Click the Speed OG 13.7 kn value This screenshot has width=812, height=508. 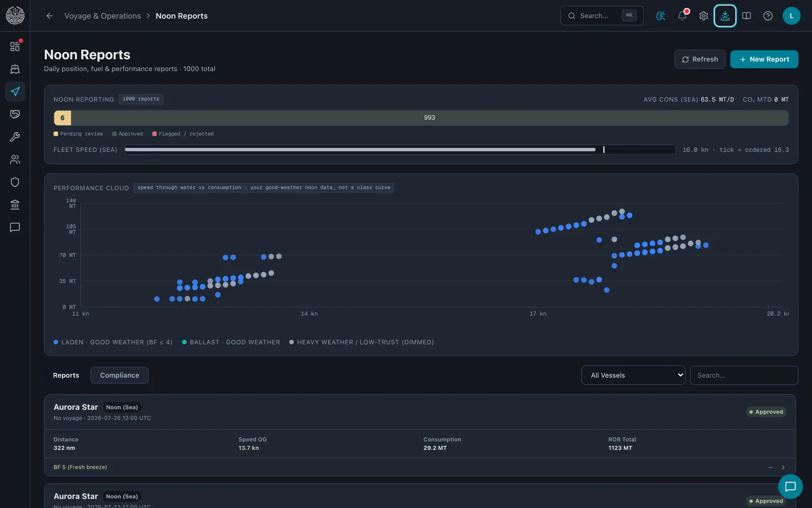[249, 448]
